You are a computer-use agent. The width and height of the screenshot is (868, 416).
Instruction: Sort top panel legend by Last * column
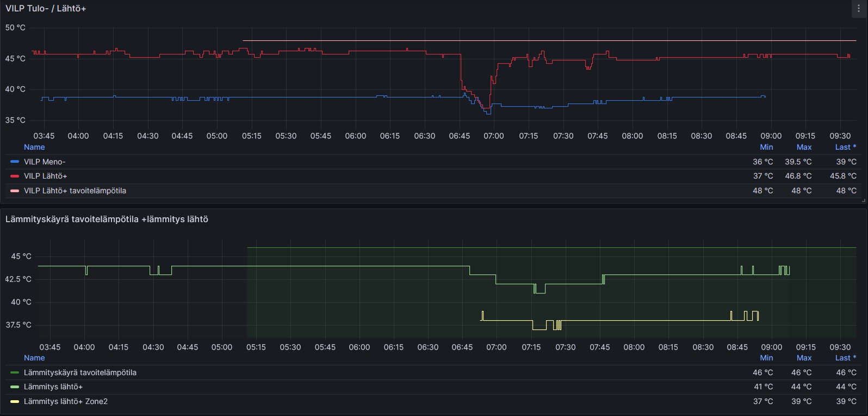845,147
